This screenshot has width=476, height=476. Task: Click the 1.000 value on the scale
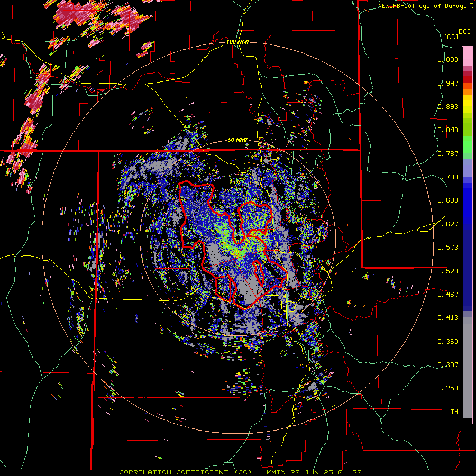(448, 59)
